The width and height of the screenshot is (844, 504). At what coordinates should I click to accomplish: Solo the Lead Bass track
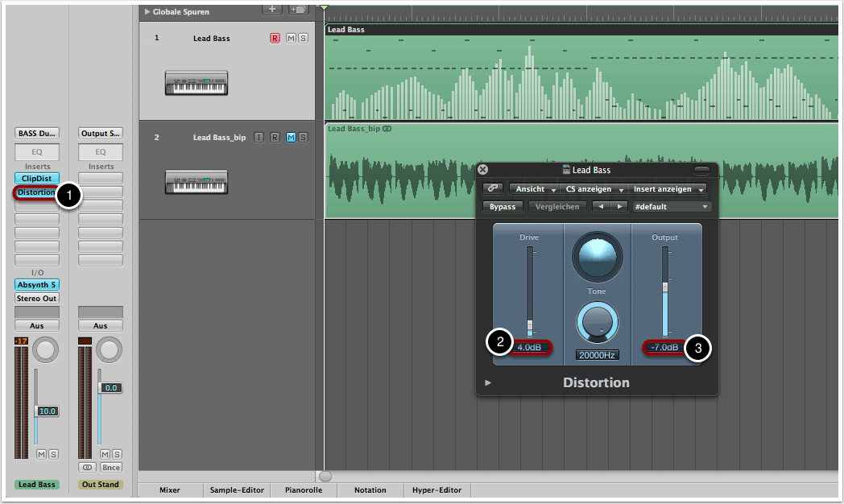303,39
